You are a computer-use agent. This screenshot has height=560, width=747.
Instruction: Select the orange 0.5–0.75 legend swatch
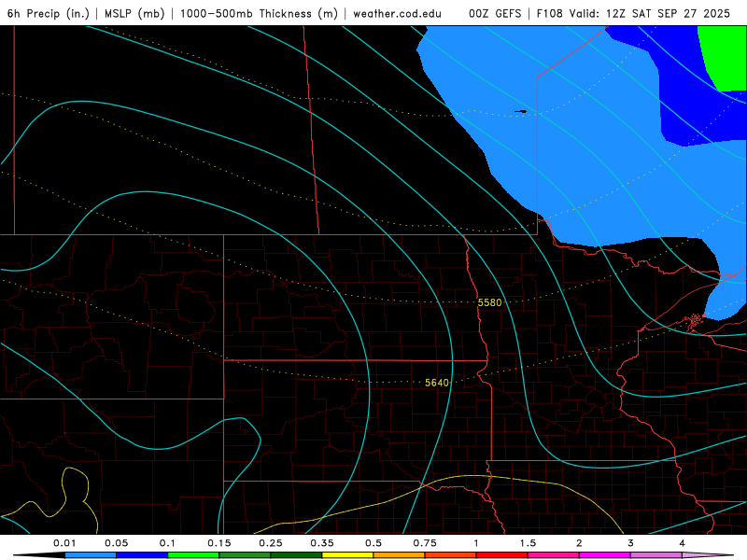click(400, 555)
